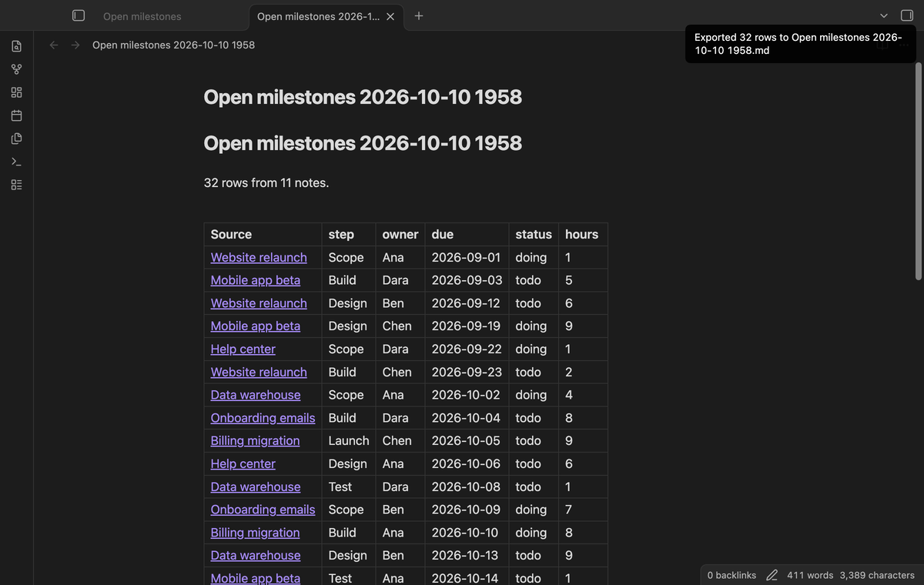
Task: Click the 32 rows from 11 notes text
Action: pyautogui.click(x=266, y=183)
